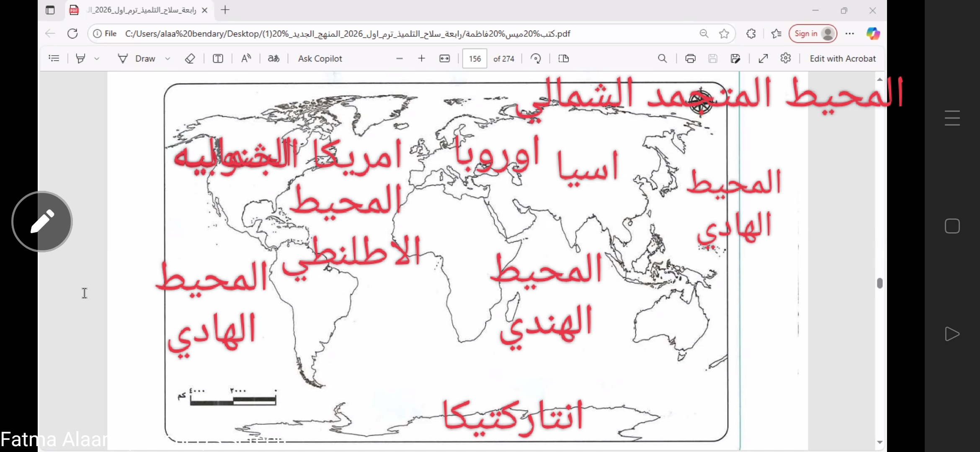The height and width of the screenshot is (452, 980).
Task: Tap the floating pencil annotation button
Action: click(x=42, y=221)
